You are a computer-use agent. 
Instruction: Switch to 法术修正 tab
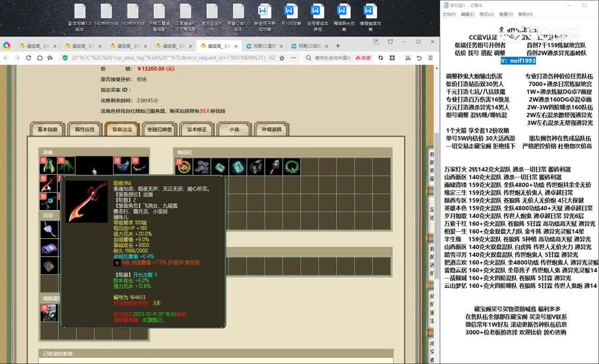[x=197, y=130]
